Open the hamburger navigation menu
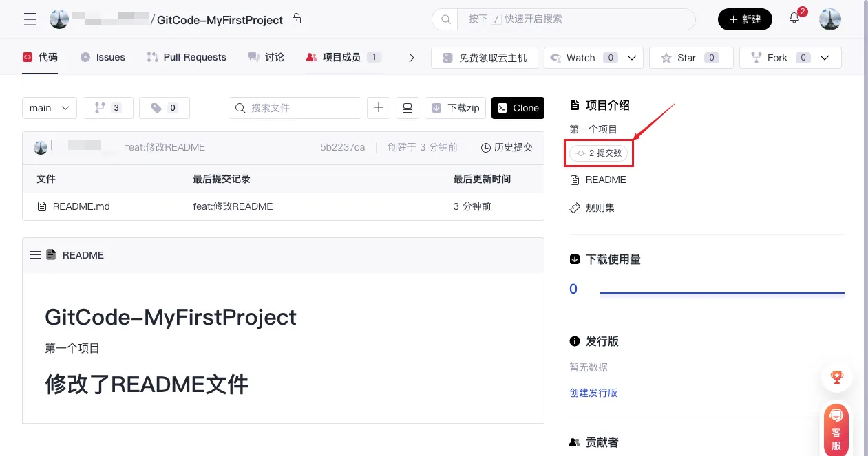Viewport: 868px width, 456px height. [30, 19]
